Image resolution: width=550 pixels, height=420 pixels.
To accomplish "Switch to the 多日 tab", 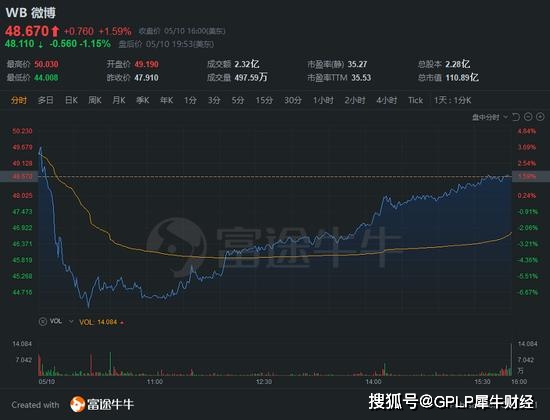I will (46, 100).
